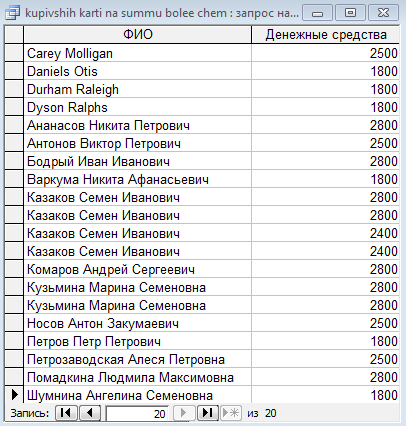
Task: Select the Денежные средства column header
Action: (x=325, y=35)
